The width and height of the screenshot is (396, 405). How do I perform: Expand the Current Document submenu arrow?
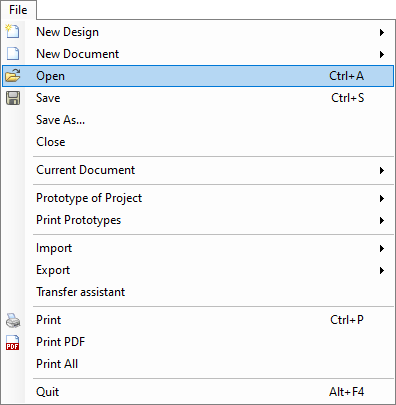click(382, 170)
